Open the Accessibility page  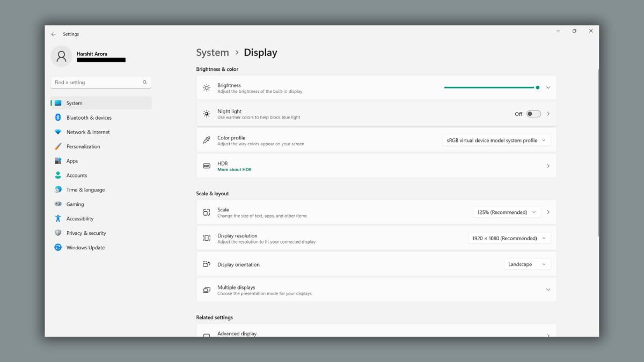[101, 219]
